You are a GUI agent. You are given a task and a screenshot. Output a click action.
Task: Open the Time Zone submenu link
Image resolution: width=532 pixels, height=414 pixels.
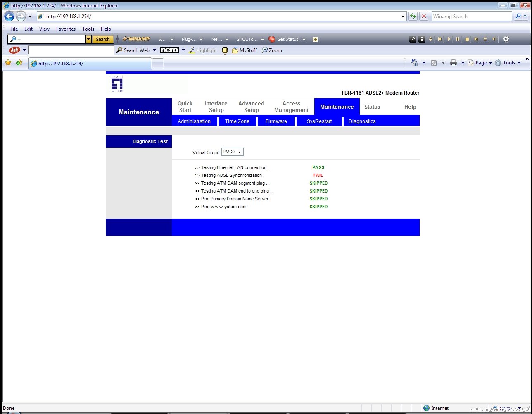pos(237,121)
